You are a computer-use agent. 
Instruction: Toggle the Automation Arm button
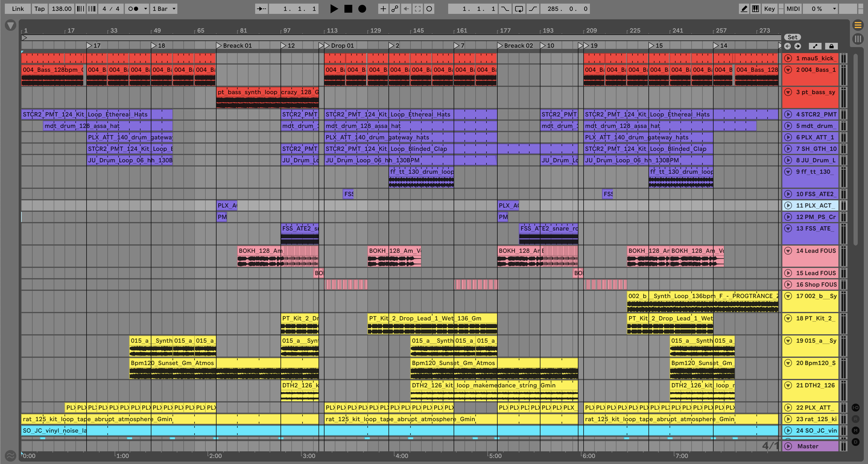pyautogui.click(x=394, y=9)
